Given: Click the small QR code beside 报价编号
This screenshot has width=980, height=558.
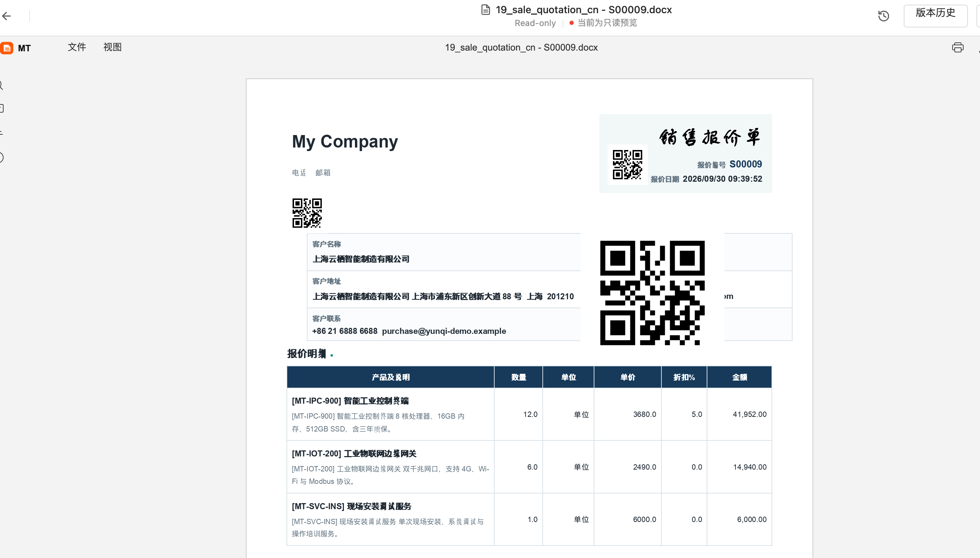Looking at the screenshot, I should click(627, 165).
